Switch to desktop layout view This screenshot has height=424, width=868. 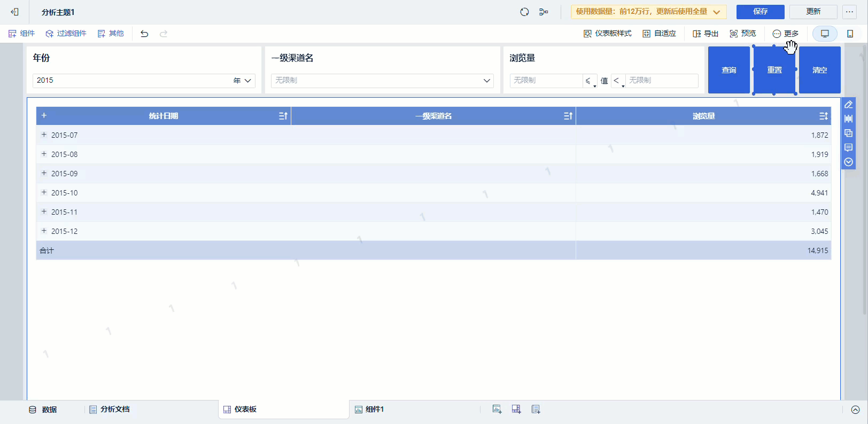(825, 34)
